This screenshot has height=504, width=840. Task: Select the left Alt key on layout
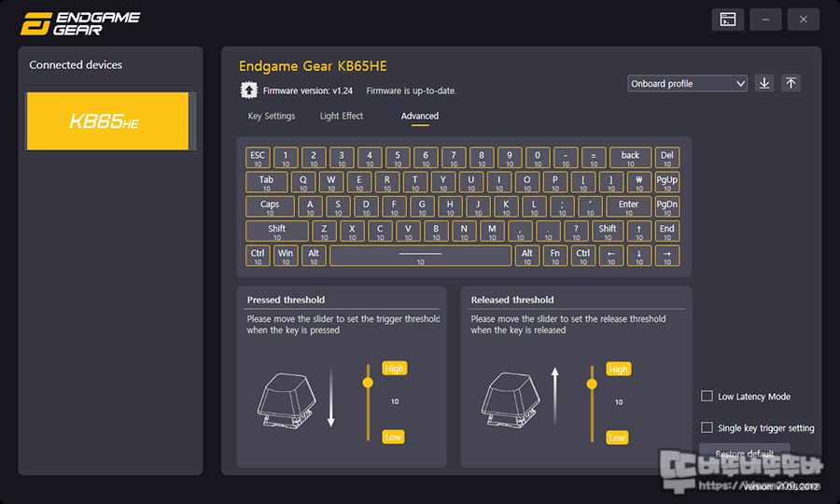314,256
